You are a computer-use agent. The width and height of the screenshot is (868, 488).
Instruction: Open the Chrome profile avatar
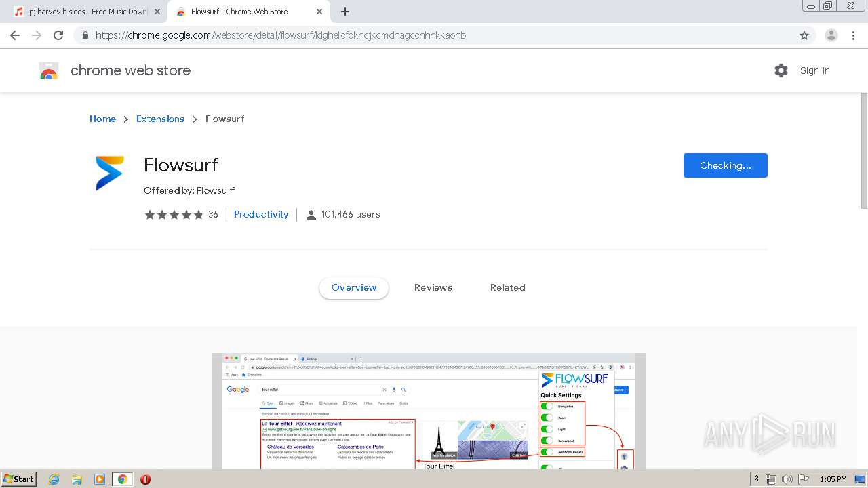831,35
